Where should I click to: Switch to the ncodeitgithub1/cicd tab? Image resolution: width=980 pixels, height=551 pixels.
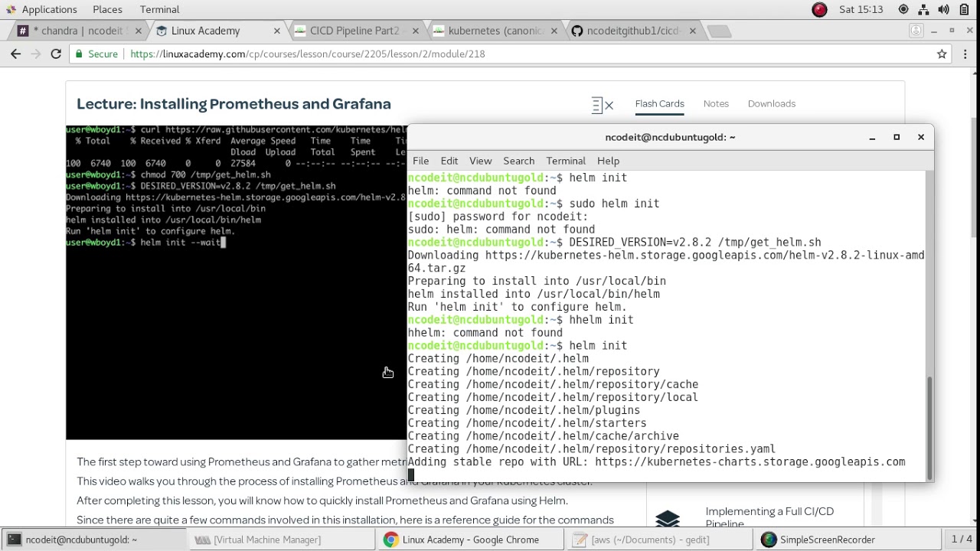633,31
